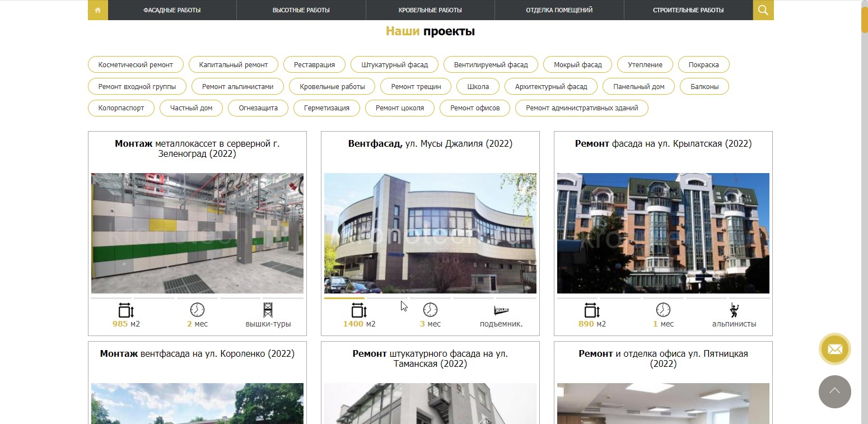Open Фасадные работы menu

pyautogui.click(x=172, y=10)
